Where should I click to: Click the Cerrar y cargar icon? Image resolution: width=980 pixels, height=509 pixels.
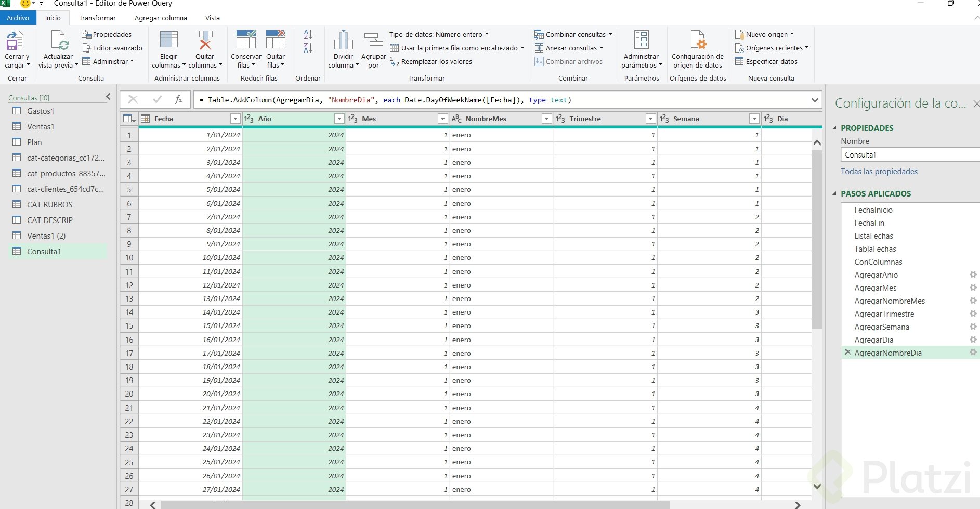pos(16,41)
